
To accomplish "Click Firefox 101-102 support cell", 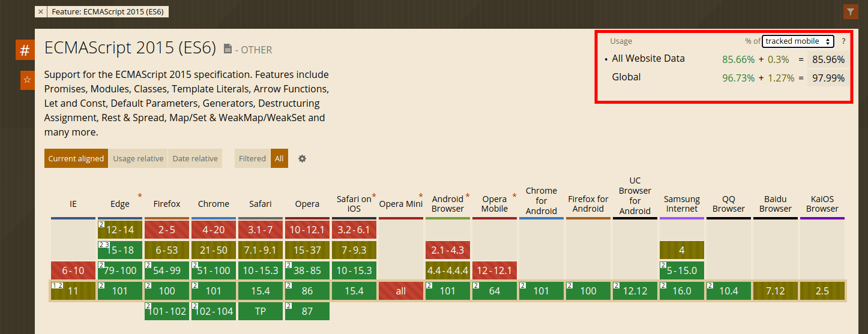I will 167,311.
